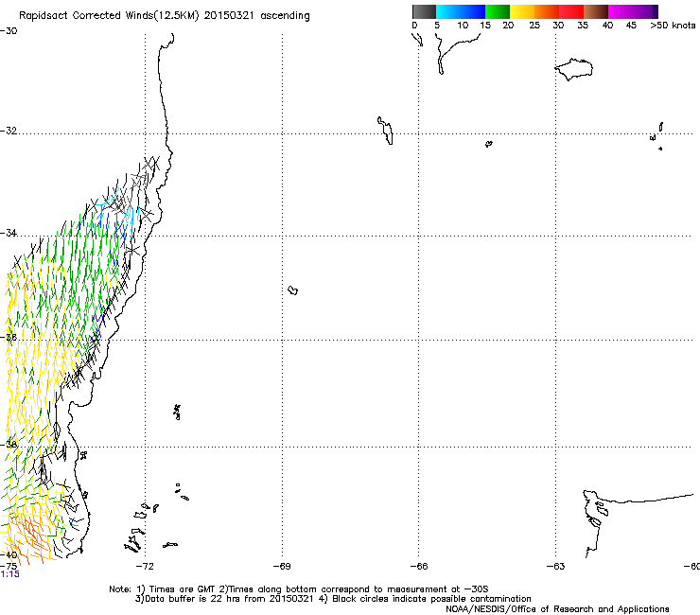The image size is (700, 615).
Task: Click the legend number 25
Action: click(534, 26)
